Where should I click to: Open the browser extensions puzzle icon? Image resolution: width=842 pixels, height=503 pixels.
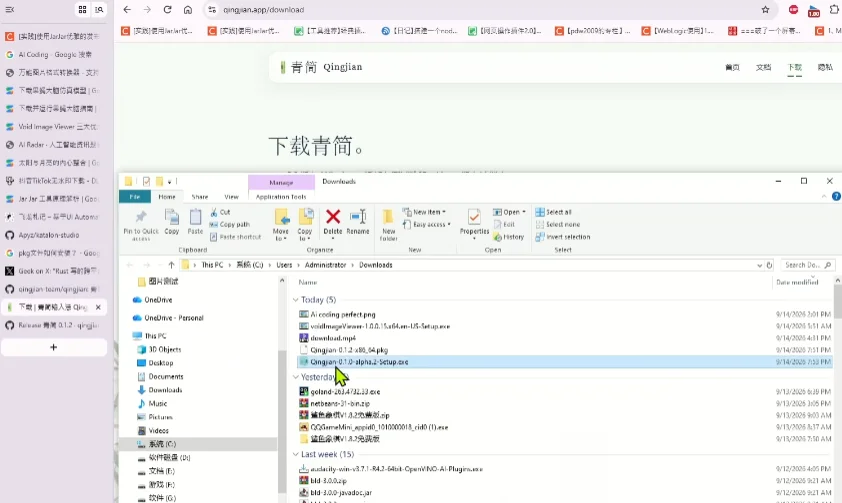pos(834,10)
